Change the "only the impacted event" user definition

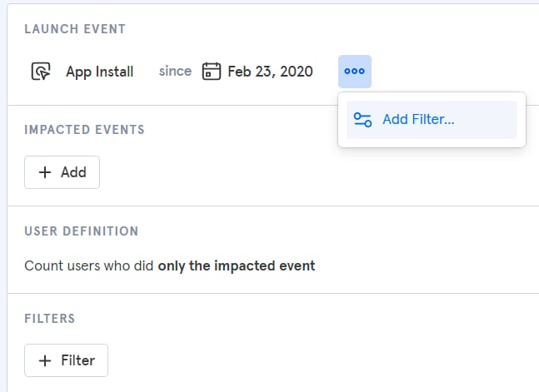coord(236,266)
